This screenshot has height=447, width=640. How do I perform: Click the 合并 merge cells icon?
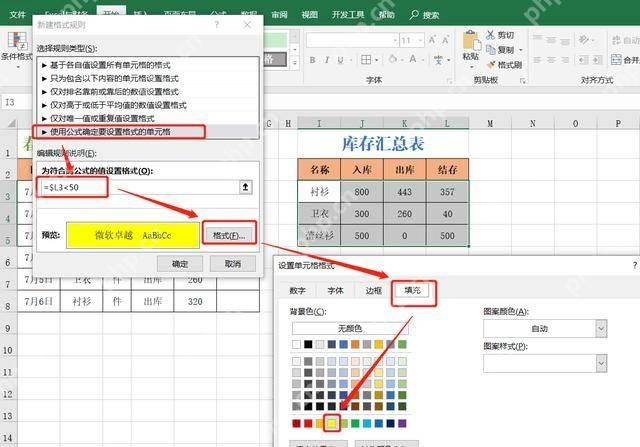coord(616,60)
